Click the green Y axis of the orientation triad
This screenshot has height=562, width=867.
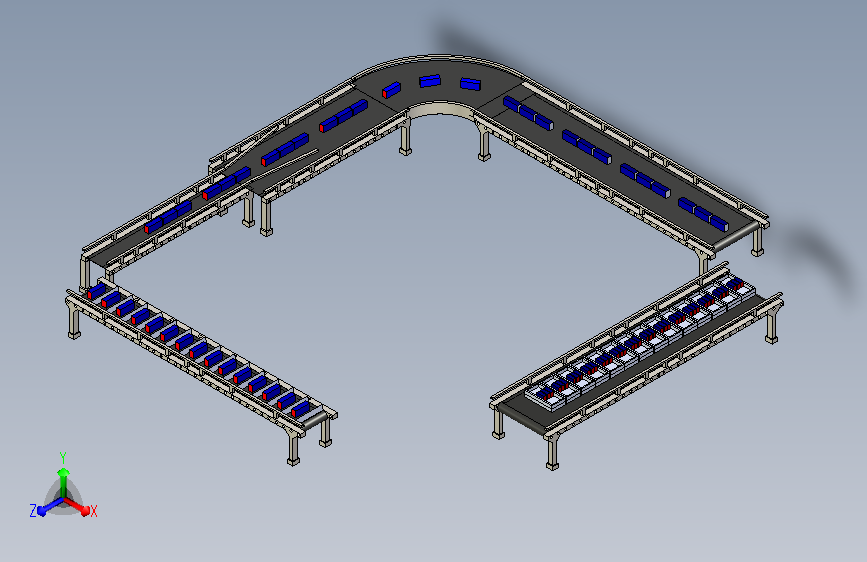tap(64, 481)
